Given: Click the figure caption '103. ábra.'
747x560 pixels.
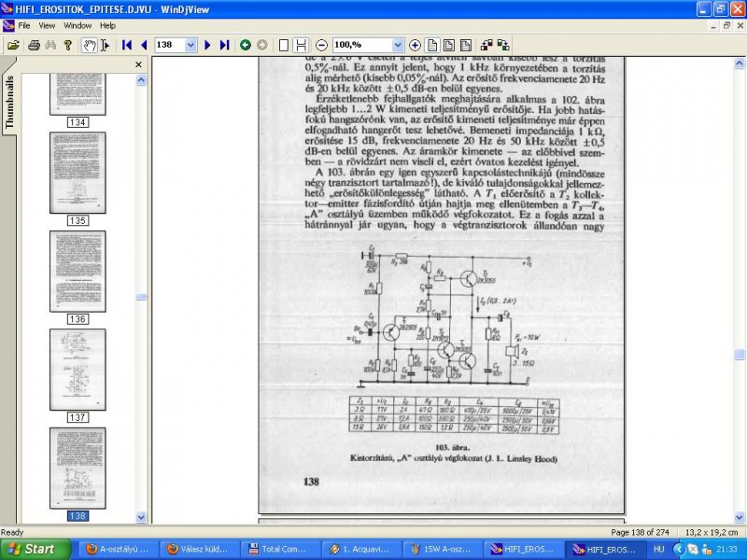Looking at the screenshot, I should tap(452, 448).
